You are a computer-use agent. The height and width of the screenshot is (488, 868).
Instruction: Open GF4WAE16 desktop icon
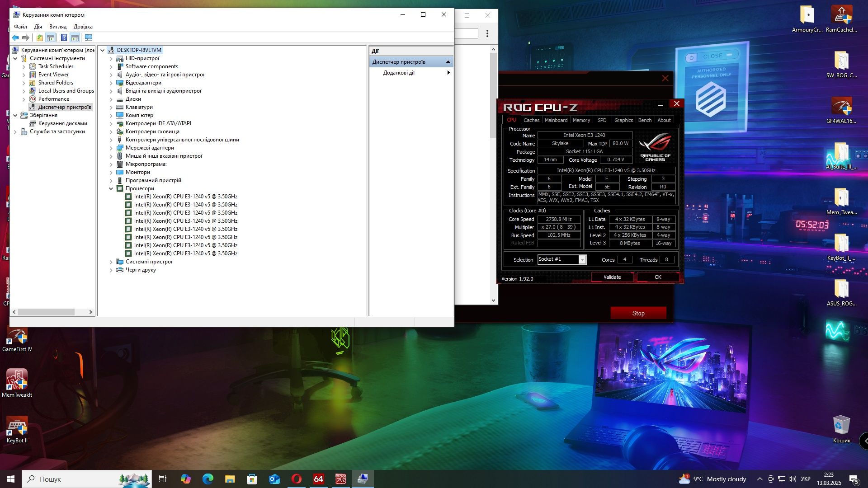click(841, 110)
